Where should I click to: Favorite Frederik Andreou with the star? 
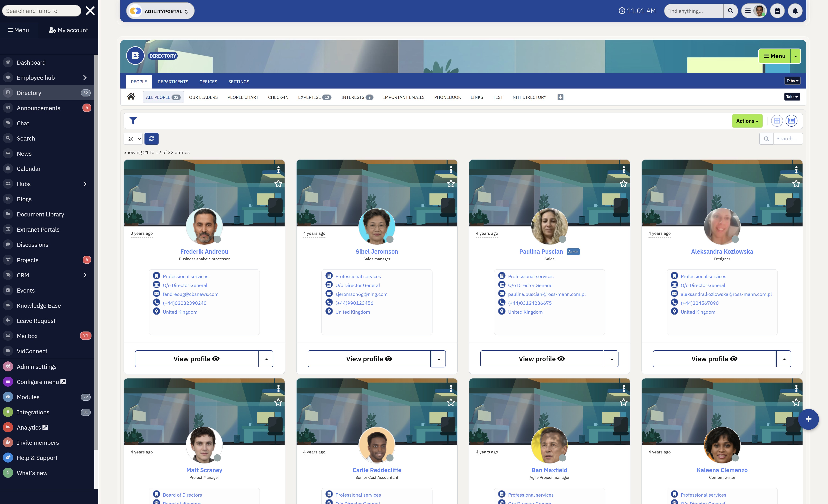click(x=278, y=183)
